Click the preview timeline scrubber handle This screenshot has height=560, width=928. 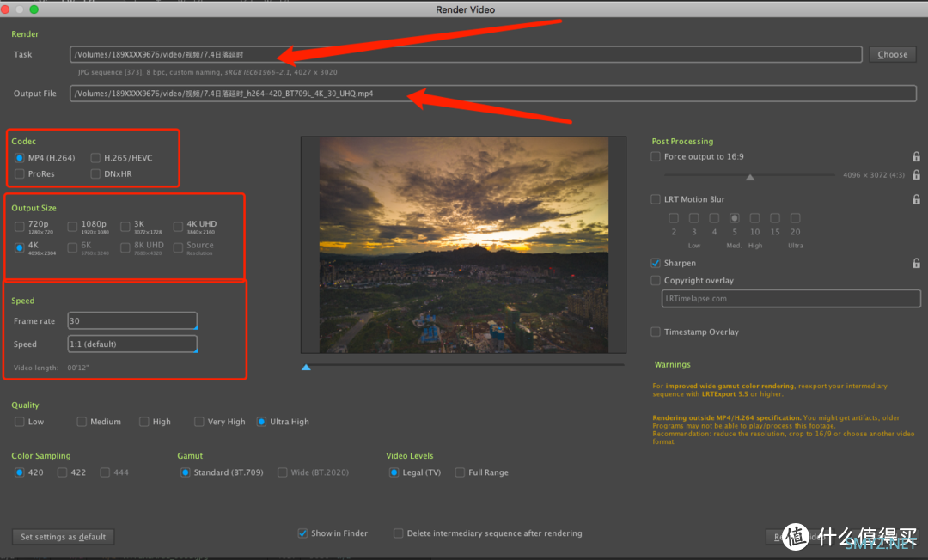tap(306, 368)
